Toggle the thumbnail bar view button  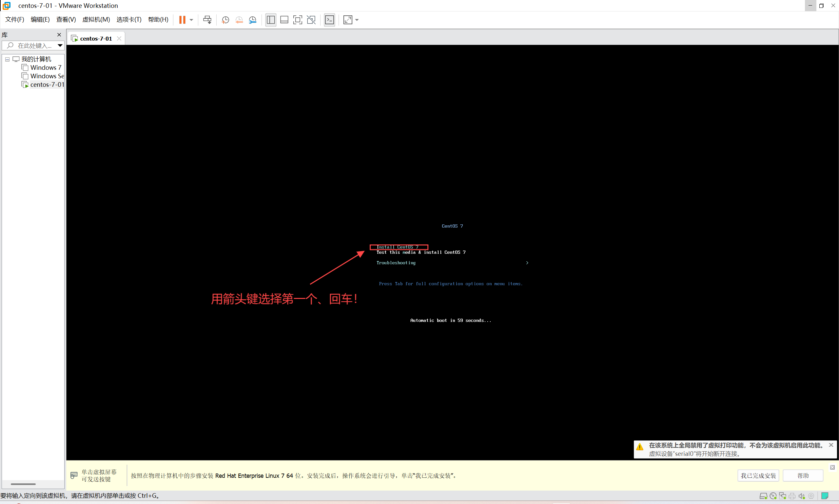284,20
